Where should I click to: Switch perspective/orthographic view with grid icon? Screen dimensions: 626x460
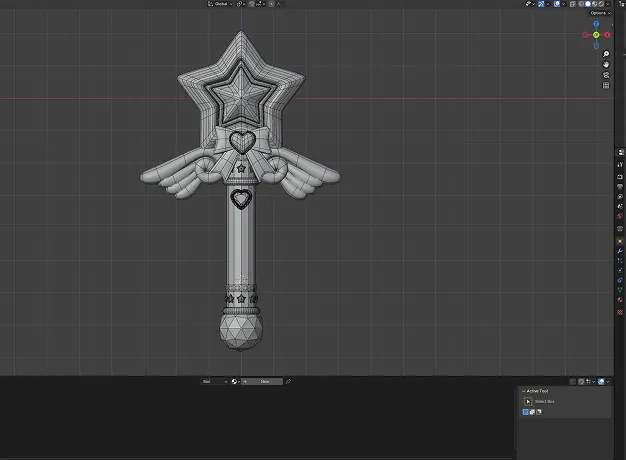tap(606, 85)
